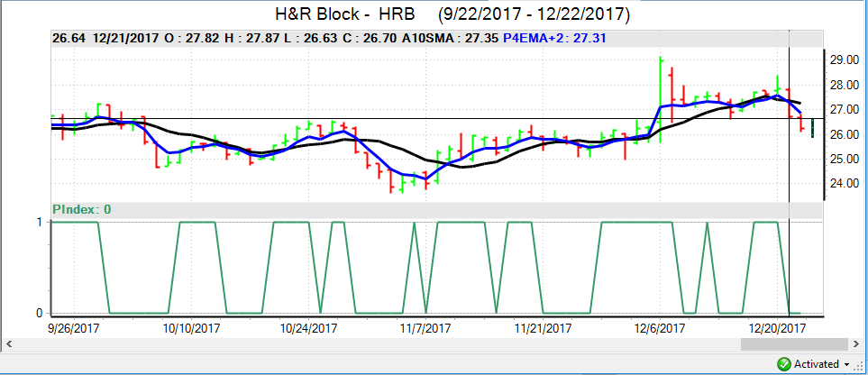Click the green Activated checkmark icon
This screenshot has width=868, height=375.
pos(784,364)
